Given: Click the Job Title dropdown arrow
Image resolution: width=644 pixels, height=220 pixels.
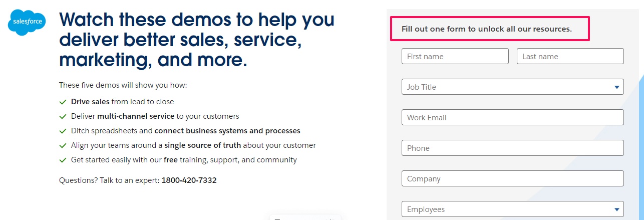Looking at the screenshot, I should click(616, 87).
